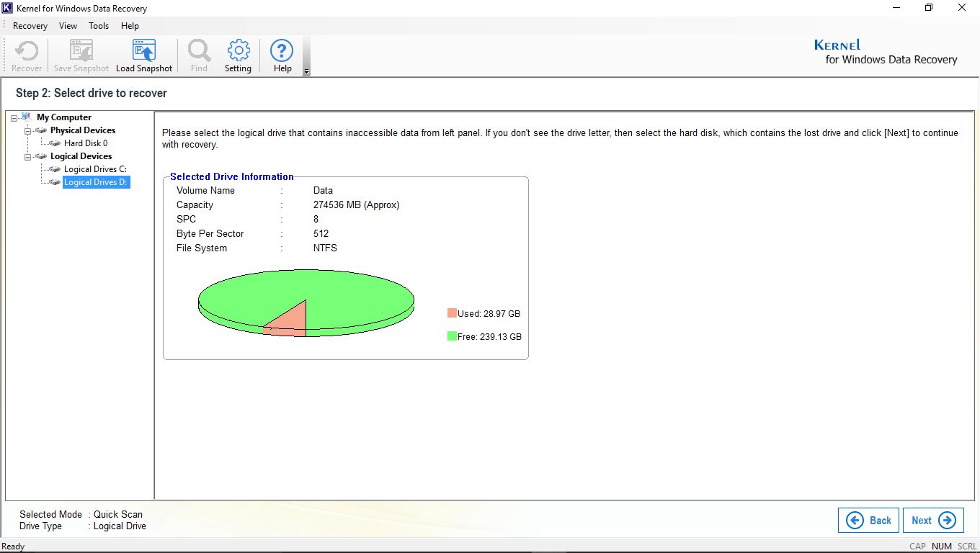Image resolution: width=980 pixels, height=553 pixels.
Task: Click the Back button
Action: point(868,521)
